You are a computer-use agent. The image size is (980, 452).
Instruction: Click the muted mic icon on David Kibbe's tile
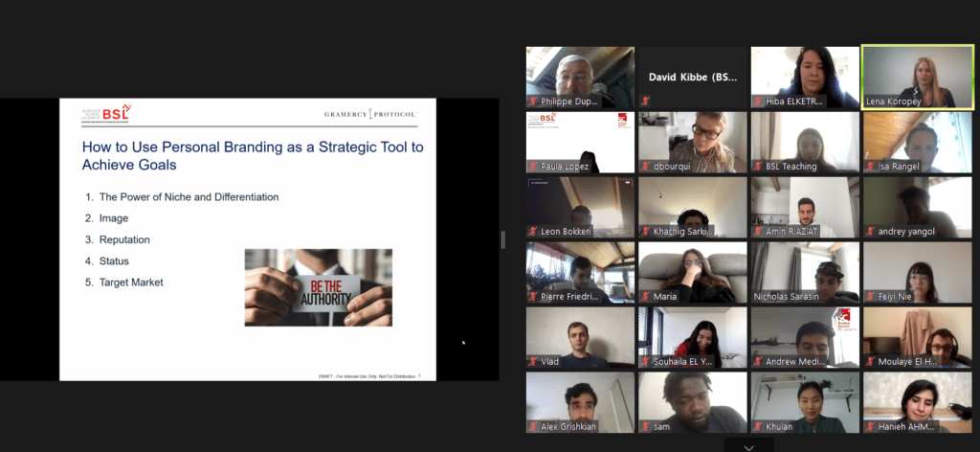646,101
